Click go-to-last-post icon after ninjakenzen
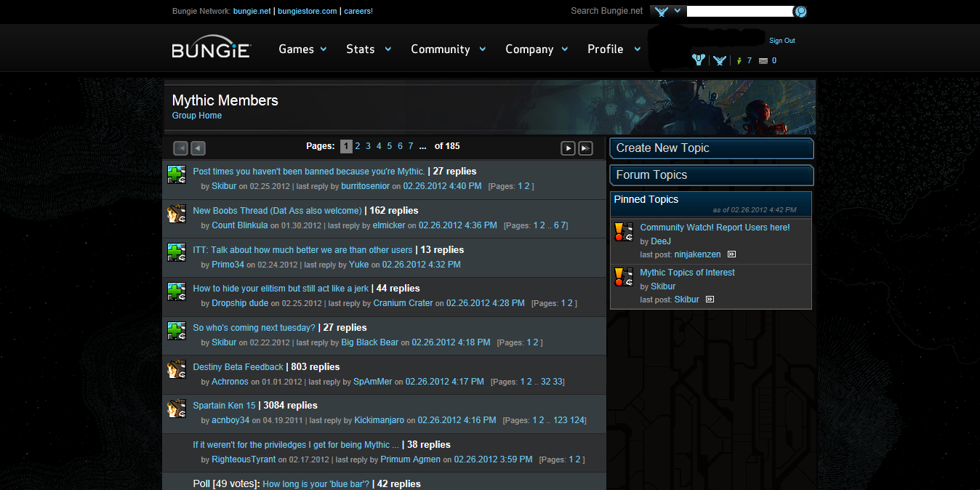Image resolution: width=980 pixels, height=490 pixels. 731,254
